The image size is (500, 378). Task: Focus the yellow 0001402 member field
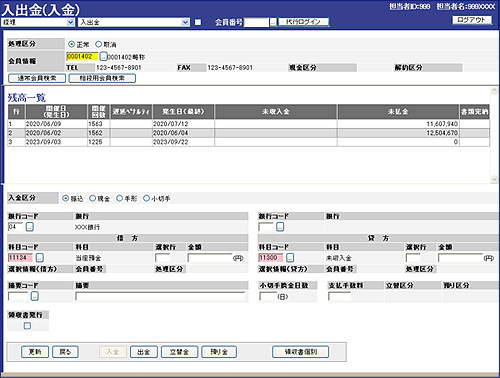[x=82, y=57]
